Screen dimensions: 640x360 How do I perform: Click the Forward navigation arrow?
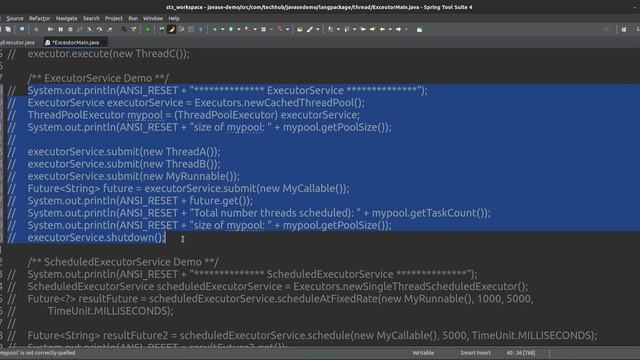[398, 29]
